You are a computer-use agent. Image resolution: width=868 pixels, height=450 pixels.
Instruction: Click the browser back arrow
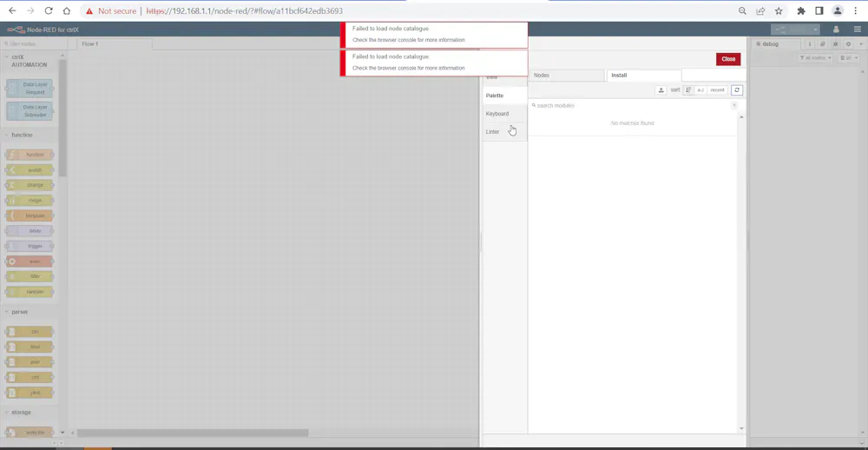pos(12,10)
